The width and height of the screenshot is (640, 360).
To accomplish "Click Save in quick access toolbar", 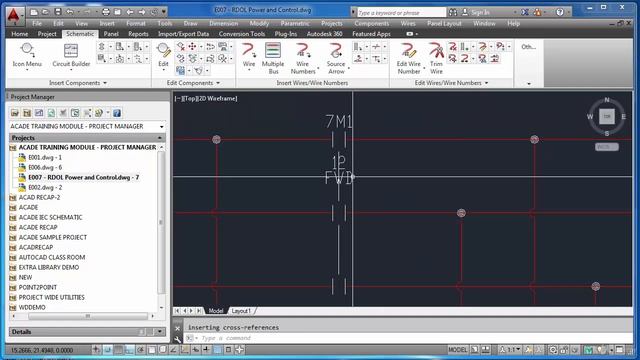I will 58,12.
